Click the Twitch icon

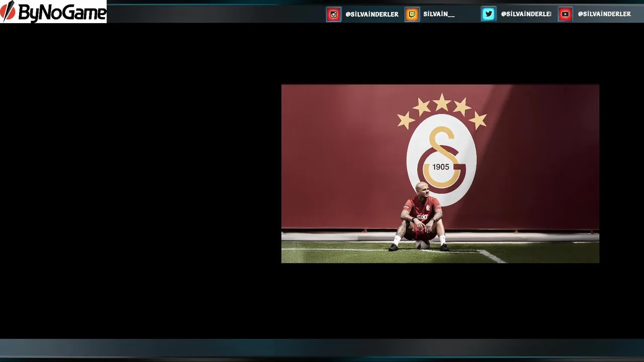tap(412, 15)
